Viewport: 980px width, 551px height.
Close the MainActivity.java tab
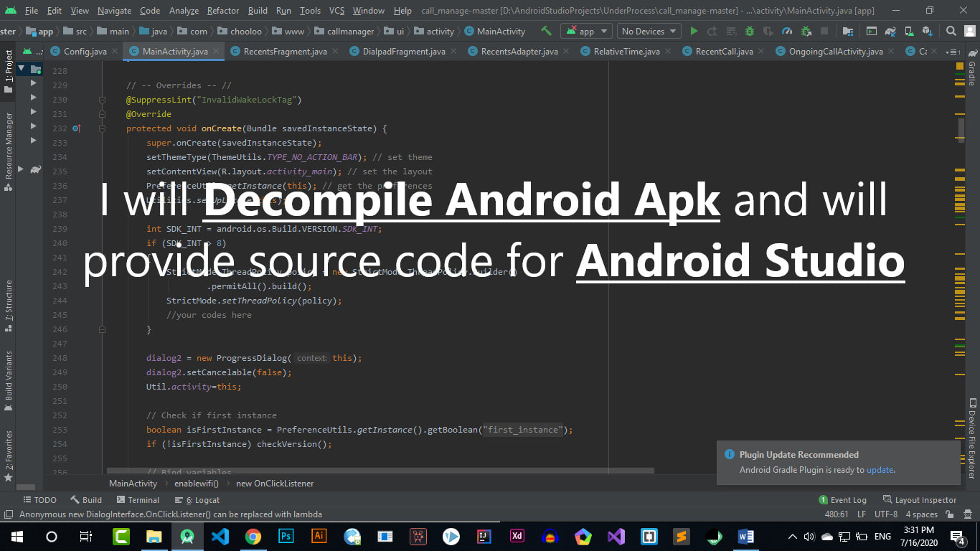point(215,52)
